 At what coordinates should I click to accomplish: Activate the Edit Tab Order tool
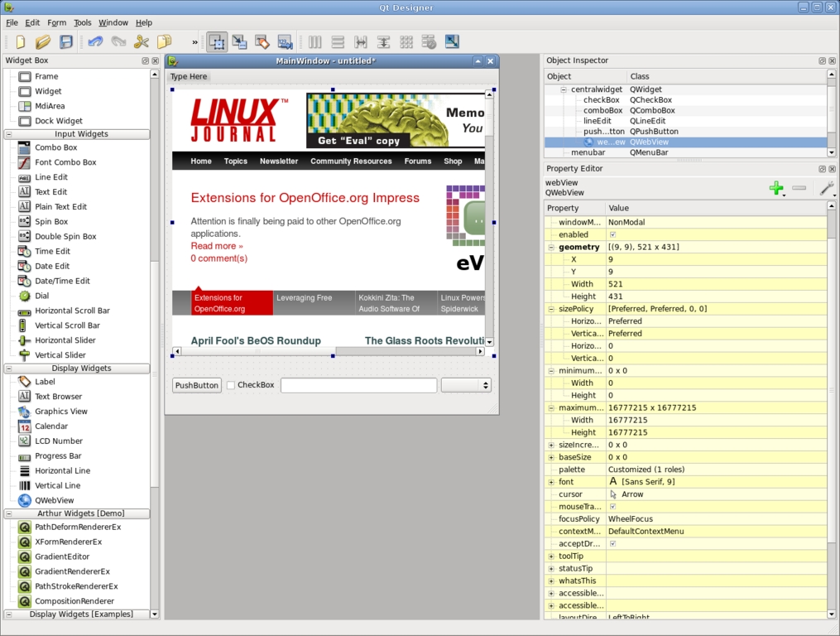[x=285, y=42]
